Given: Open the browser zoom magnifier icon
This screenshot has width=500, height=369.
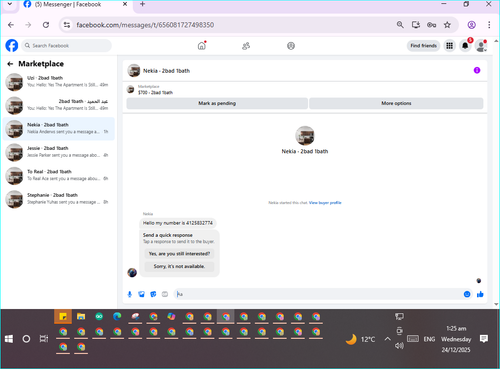Looking at the screenshot, I should click(x=400, y=25).
